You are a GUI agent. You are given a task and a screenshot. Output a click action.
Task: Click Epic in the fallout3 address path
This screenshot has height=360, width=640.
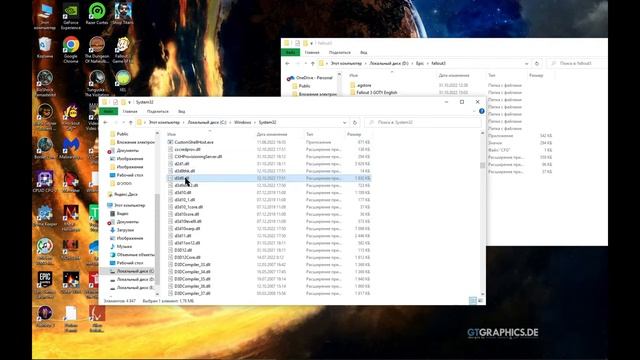pos(420,64)
